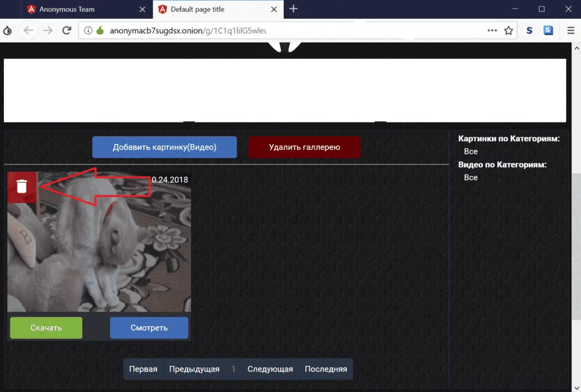
Task: Open the hamburger application menu
Action: coord(571,31)
